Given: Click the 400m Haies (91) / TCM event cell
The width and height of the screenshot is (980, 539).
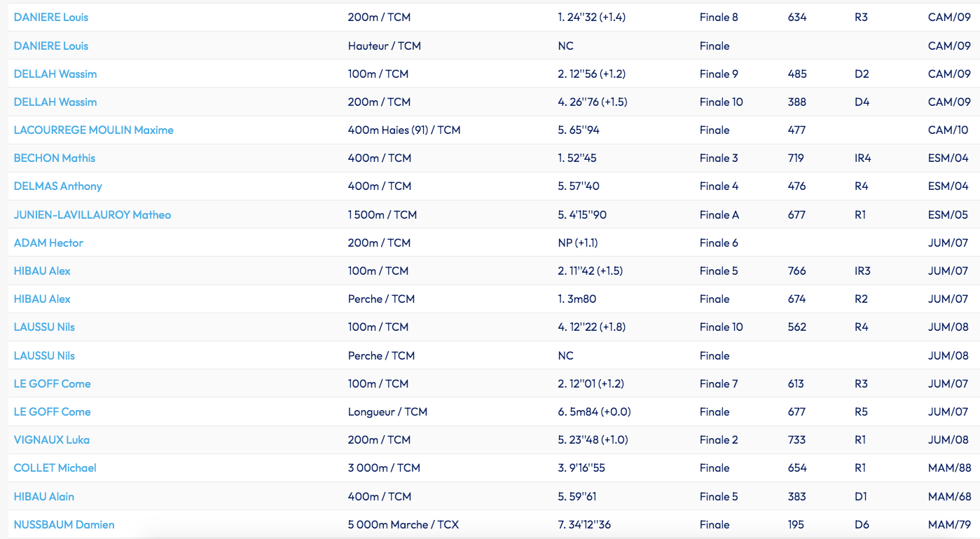Looking at the screenshot, I should pyautogui.click(x=404, y=130).
